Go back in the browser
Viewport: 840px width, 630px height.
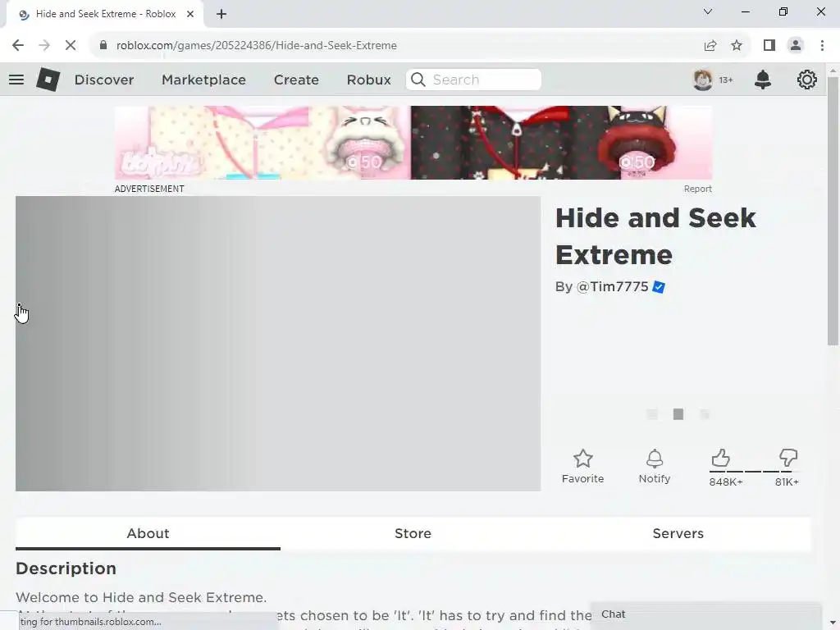(18, 46)
